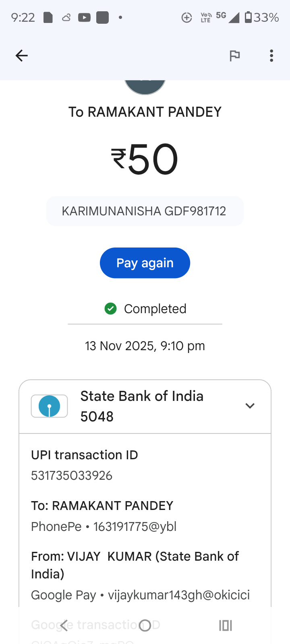Collapse the State Bank of India details chevron
290x644 pixels.
[250, 406]
